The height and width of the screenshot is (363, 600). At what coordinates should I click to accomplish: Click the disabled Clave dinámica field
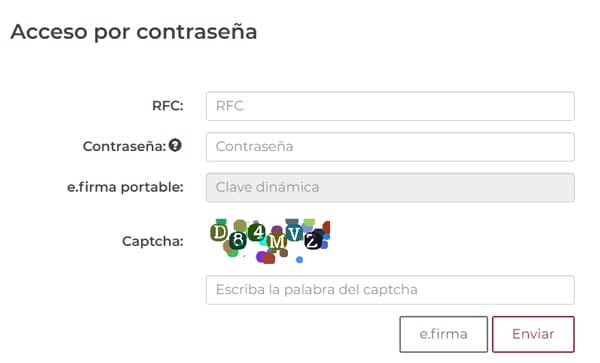pyautogui.click(x=390, y=187)
